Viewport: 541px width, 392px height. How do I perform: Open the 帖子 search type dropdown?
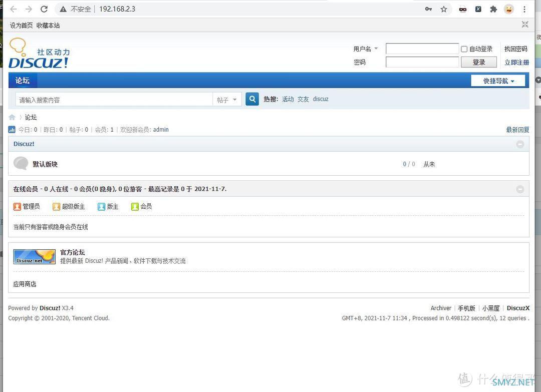[x=227, y=100]
